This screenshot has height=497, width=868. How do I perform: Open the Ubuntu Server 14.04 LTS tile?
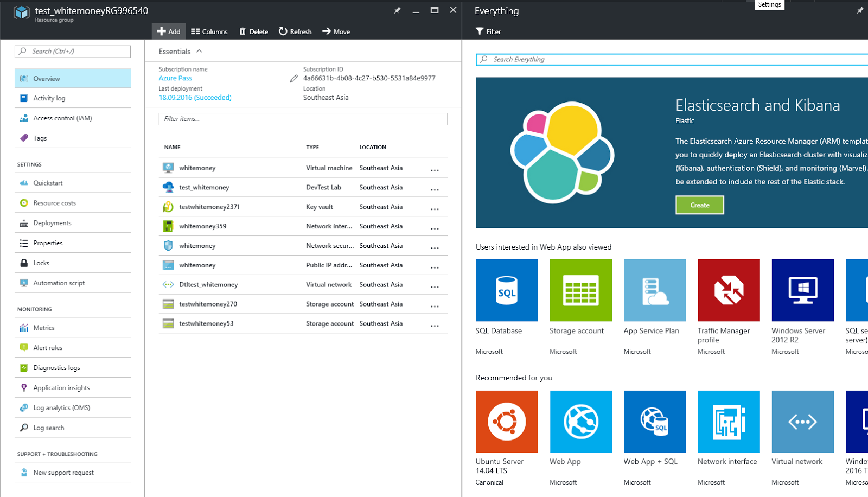[507, 422]
